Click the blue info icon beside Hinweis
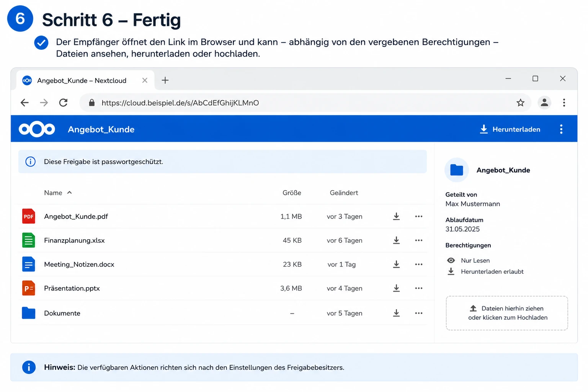The image size is (588, 392). coord(29,367)
